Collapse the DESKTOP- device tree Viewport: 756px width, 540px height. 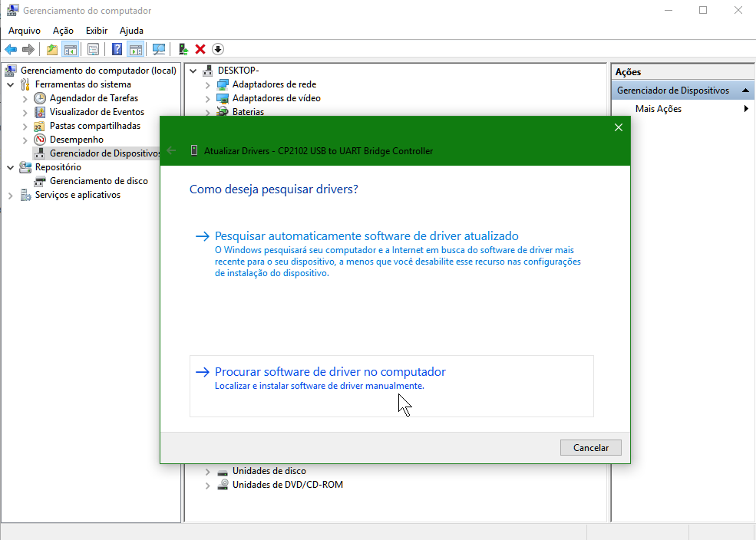point(193,71)
